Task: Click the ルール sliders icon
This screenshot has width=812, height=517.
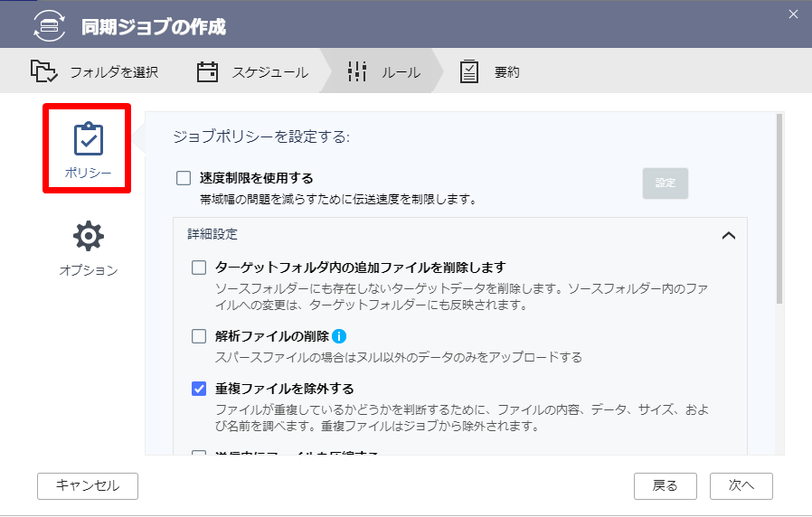Action: pos(357,71)
